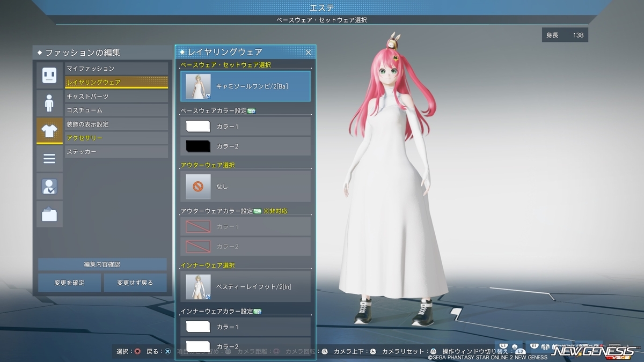Viewport: 644px width, 362px height.
Task: Click the ベースウェア・セットウェア選択 section header
Action: click(225, 65)
